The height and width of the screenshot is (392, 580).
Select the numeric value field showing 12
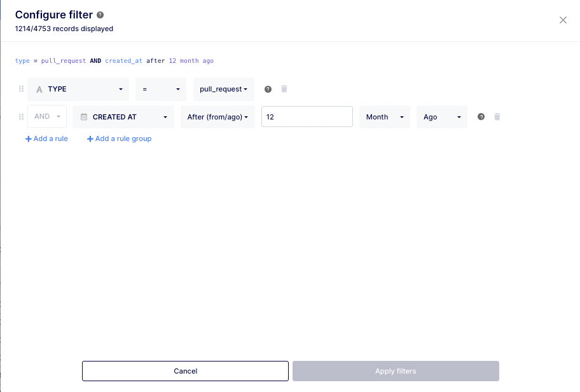click(x=307, y=116)
